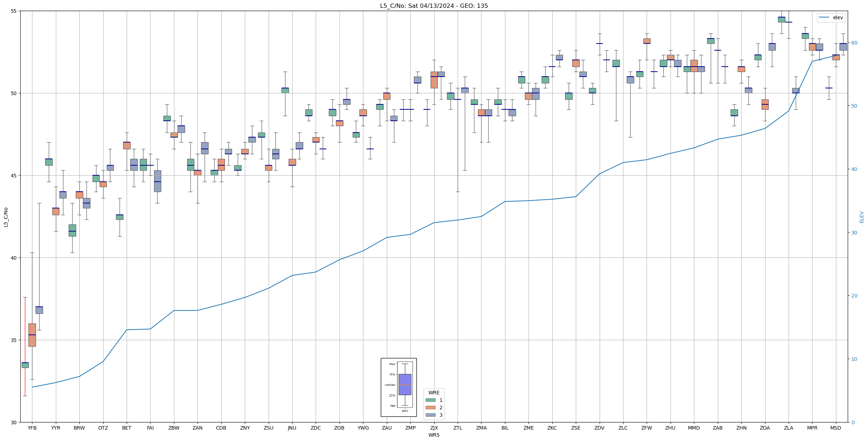868x441 pixels.
Task: Click the 'ZMP' x-axis label
Action: click(410, 428)
